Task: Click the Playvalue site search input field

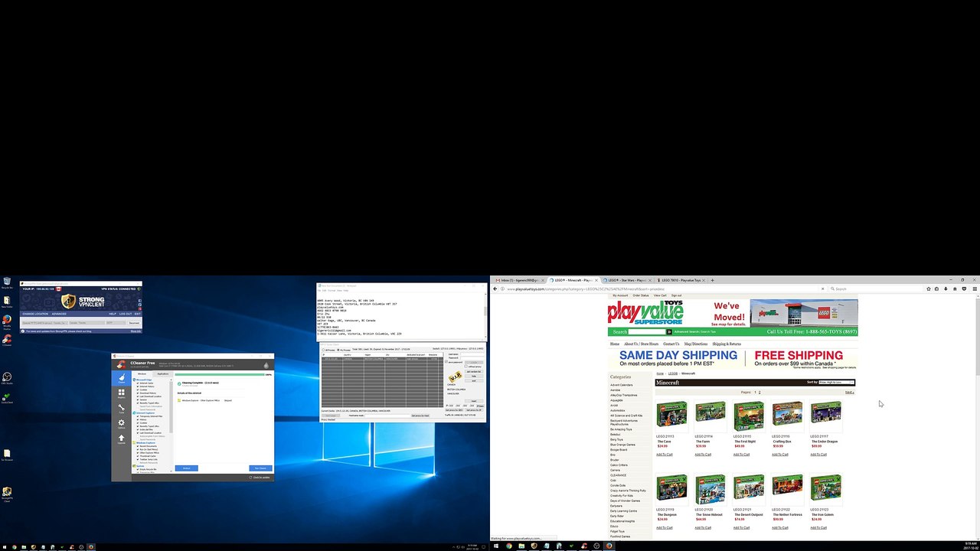Action: tap(648, 332)
